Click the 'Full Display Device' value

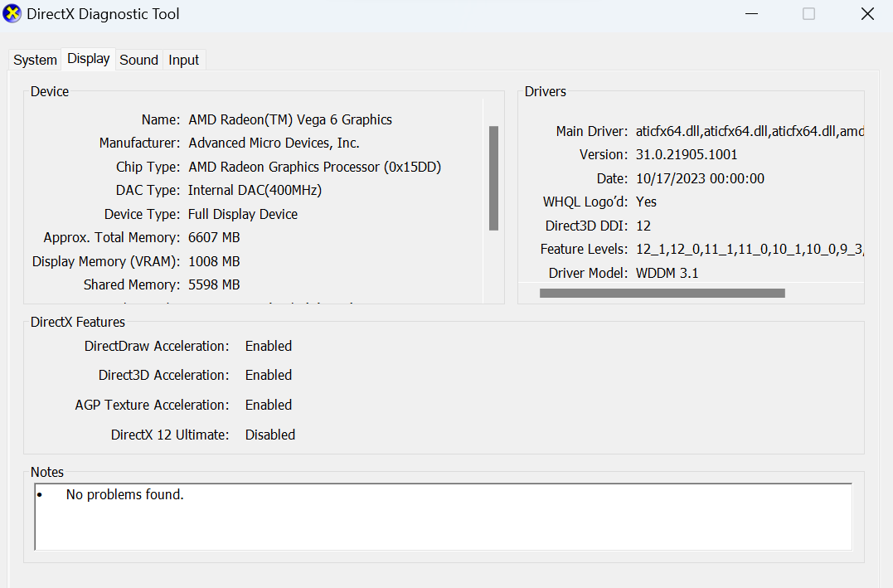[x=243, y=214]
